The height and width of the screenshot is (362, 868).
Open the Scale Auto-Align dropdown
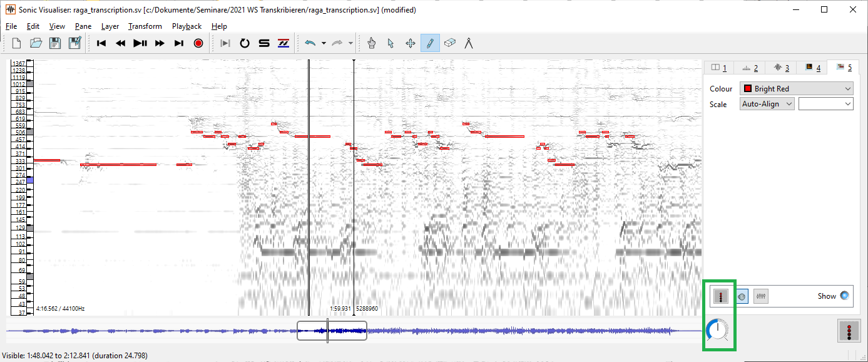[766, 103]
